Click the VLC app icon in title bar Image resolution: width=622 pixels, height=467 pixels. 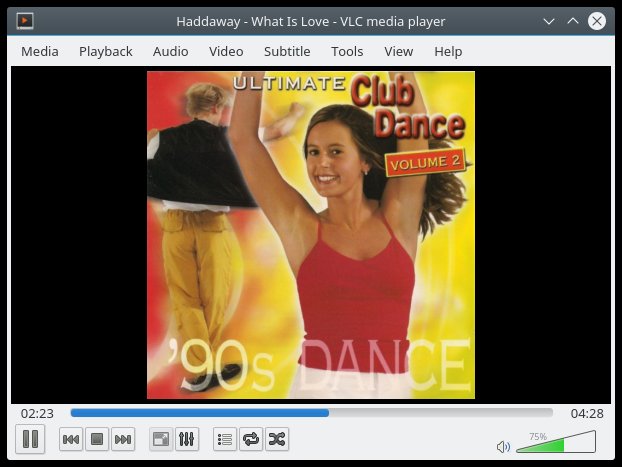pyautogui.click(x=25, y=21)
